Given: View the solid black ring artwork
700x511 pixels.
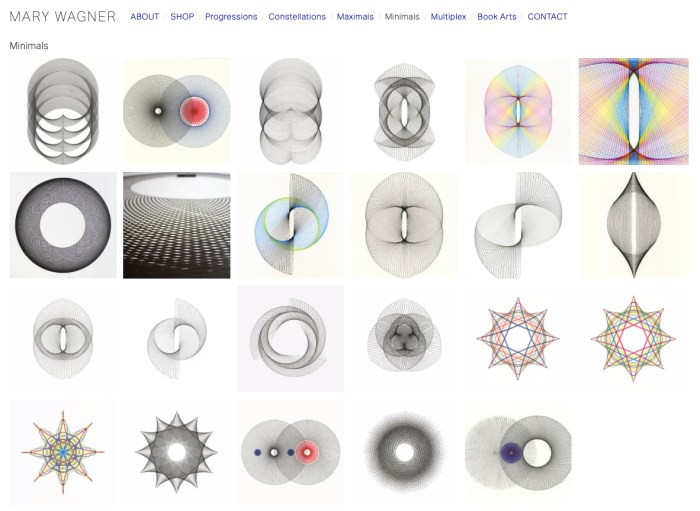Looking at the screenshot, I should tap(62, 225).
